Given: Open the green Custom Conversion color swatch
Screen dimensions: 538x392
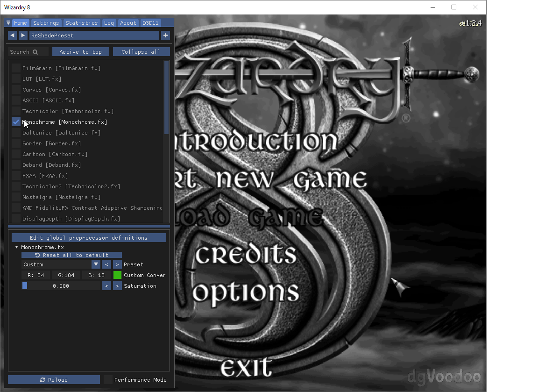Looking at the screenshot, I should [x=117, y=275].
